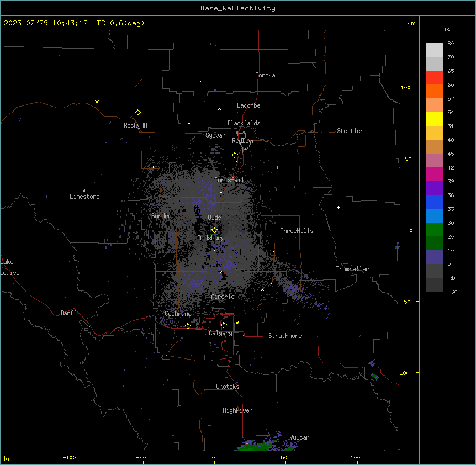Select the asterisk marker east of Innisfail
476x465 pixels.
coord(277,168)
